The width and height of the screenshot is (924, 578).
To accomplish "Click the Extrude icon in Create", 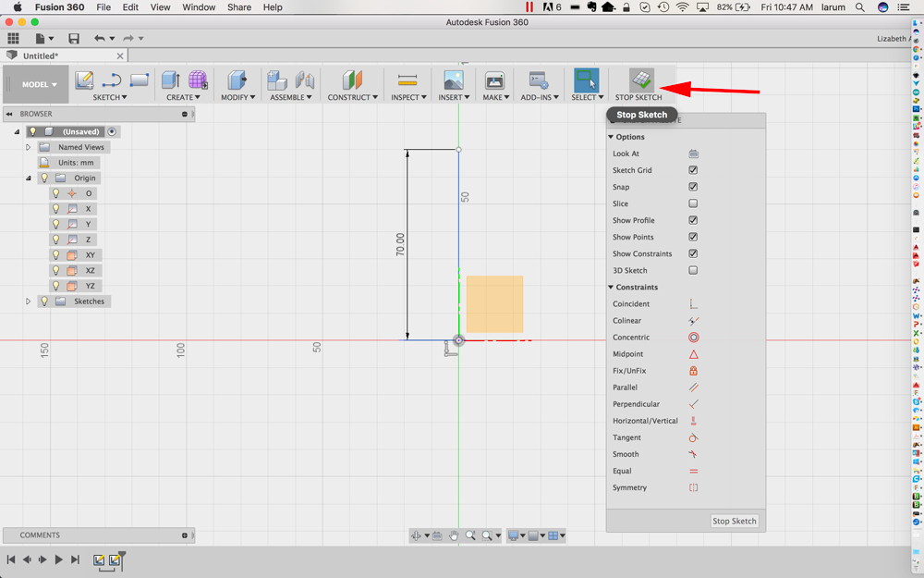I will (170, 80).
